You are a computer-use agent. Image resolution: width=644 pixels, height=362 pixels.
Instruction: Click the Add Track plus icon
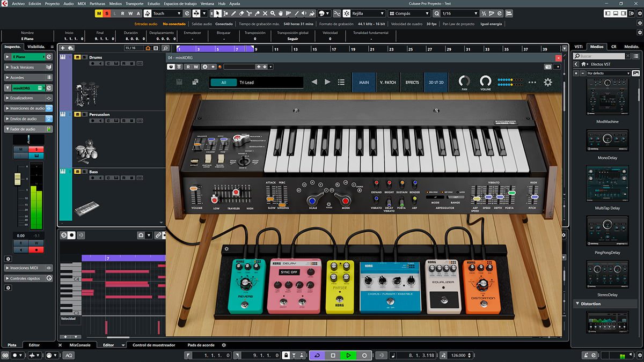pos(63,48)
